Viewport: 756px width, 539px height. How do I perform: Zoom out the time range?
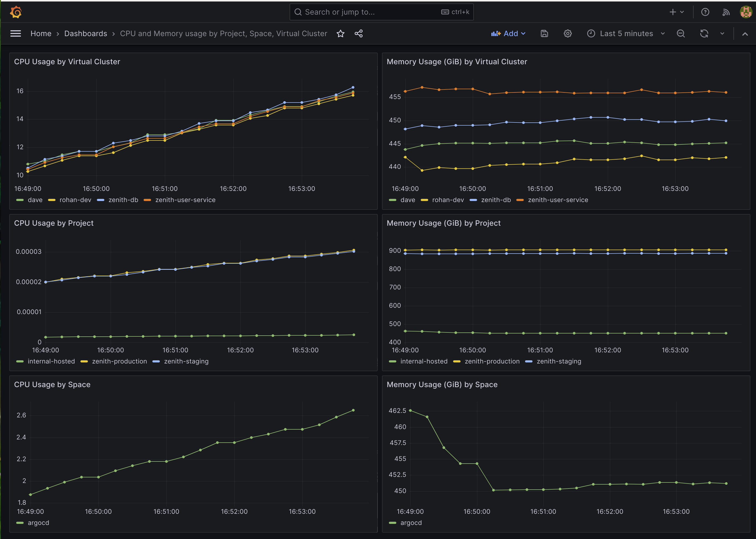coord(681,33)
